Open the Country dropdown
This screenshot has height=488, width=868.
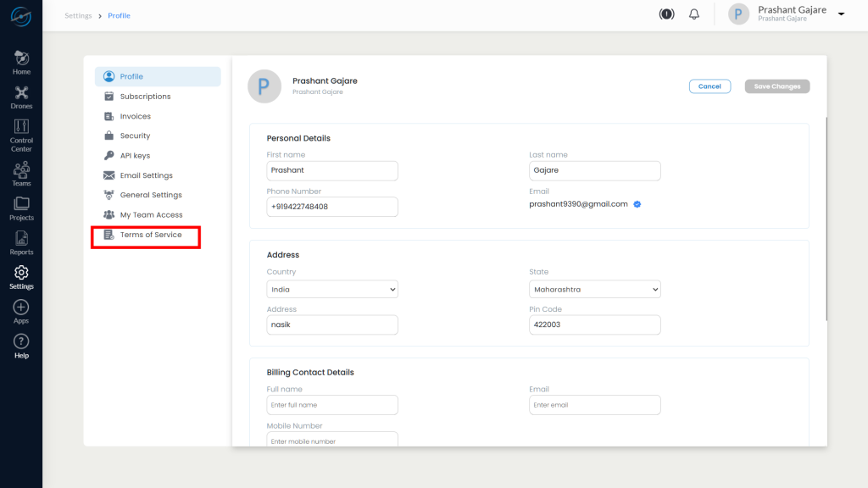click(x=332, y=289)
